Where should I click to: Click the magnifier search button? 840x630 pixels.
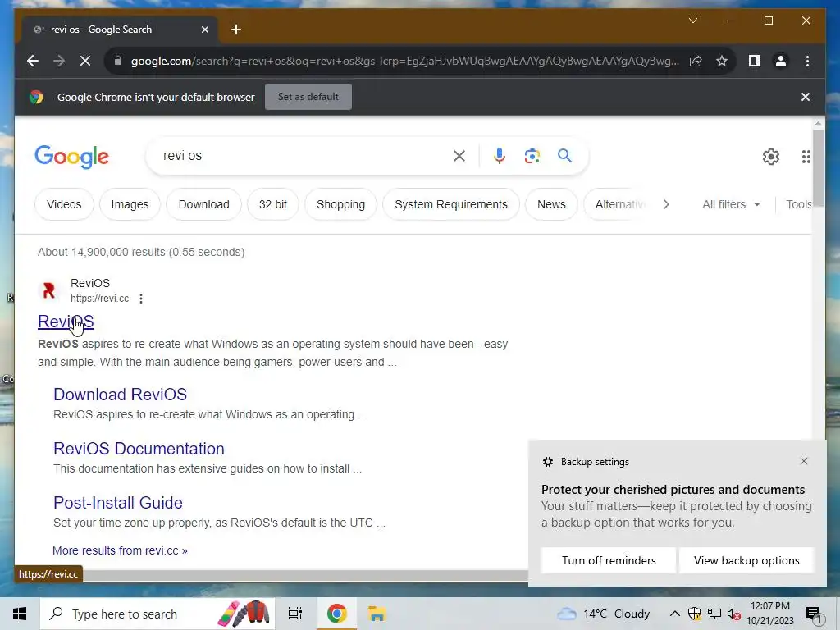[564, 156]
